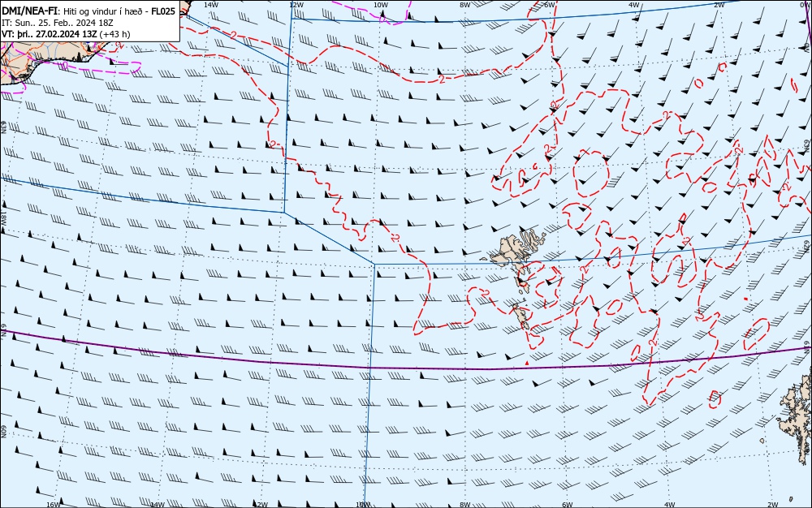Click the 14W longitude label on top edge
This screenshot has width=812, height=508.
210,5
